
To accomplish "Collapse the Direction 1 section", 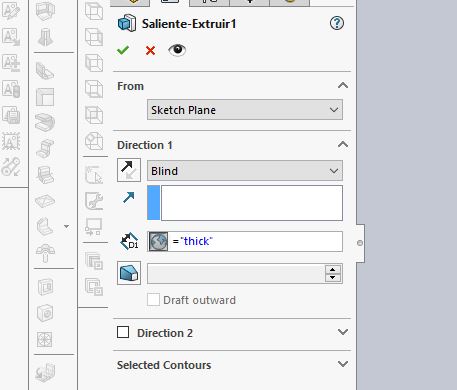I will tap(343, 144).
